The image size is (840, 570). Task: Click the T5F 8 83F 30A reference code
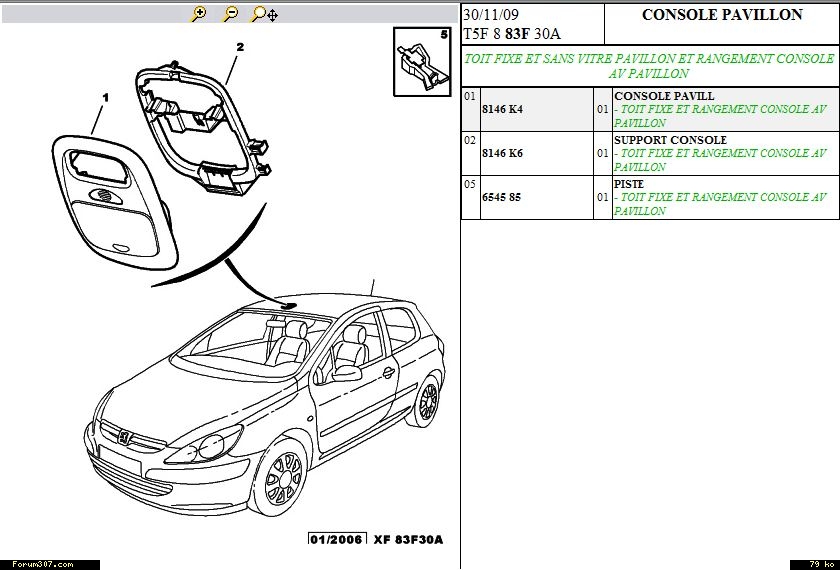(x=512, y=33)
